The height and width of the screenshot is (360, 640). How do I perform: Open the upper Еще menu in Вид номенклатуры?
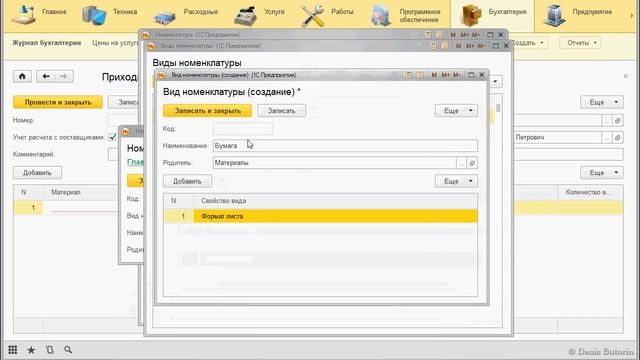point(456,111)
